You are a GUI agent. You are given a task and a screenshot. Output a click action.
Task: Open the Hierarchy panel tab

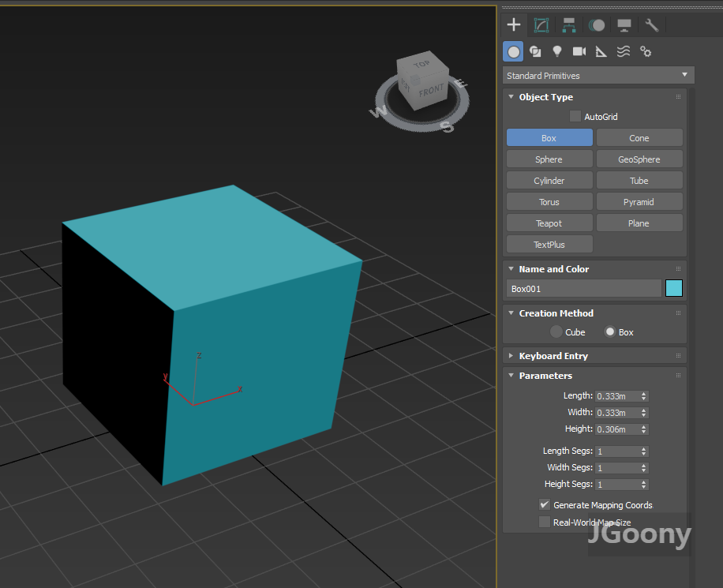pos(569,25)
